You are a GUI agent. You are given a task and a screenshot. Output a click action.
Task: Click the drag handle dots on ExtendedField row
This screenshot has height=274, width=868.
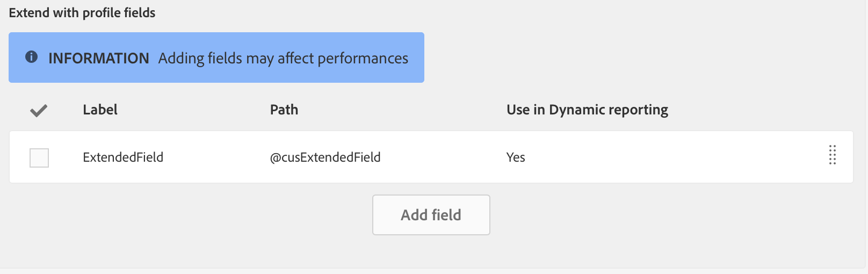(832, 155)
